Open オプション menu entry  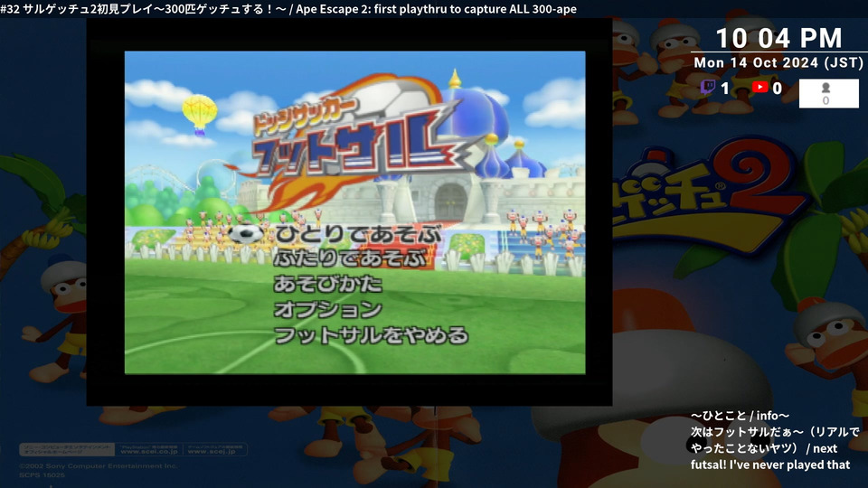click(x=327, y=309)
